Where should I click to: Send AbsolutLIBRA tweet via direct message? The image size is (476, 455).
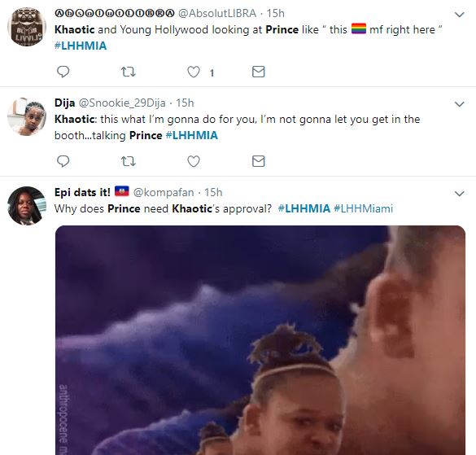[x=258, y=72]
